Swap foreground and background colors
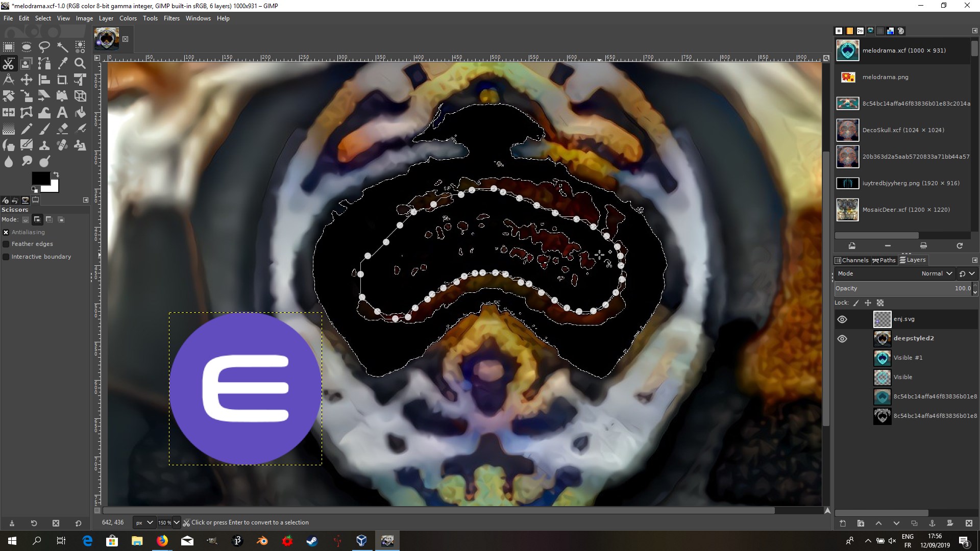Screen dimensions: 980x551 tap(56, 174)
